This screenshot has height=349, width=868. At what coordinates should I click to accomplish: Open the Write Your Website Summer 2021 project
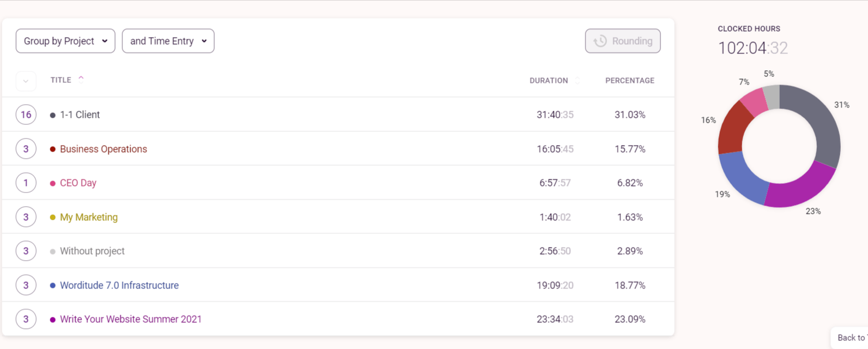pos(131,320)
